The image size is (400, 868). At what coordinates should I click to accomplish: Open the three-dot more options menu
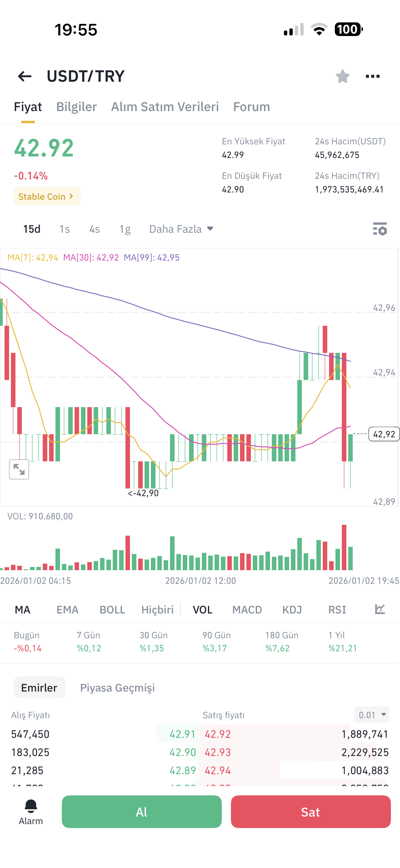click(373, 76)
